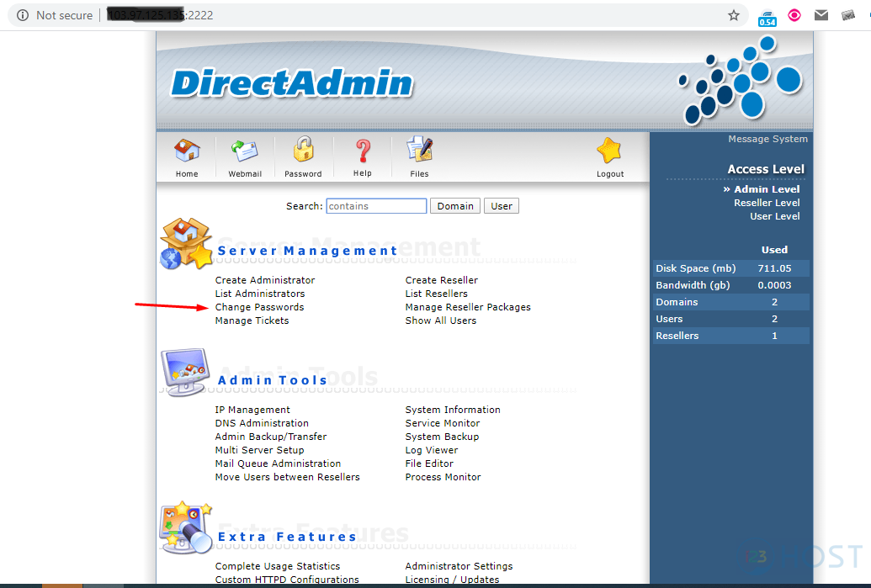Click the Home house icon
The height and width of the screenshot is (588, 871).
(x=187, y=150)
